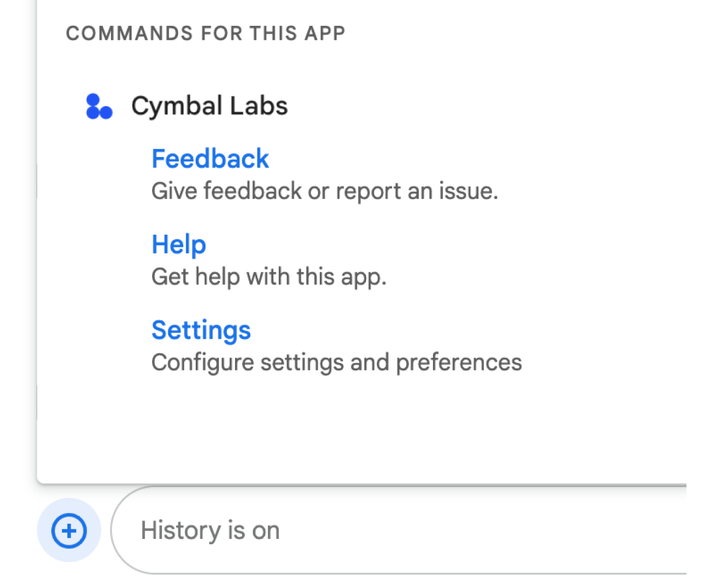715x588 pixels.
Task: Click the "Commands for this app" header
Action: pyautogui.click(x=205, y=33)
